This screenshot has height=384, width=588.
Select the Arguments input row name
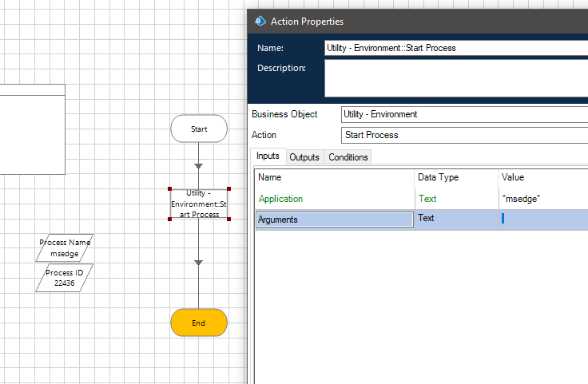(x=334, y=220)
